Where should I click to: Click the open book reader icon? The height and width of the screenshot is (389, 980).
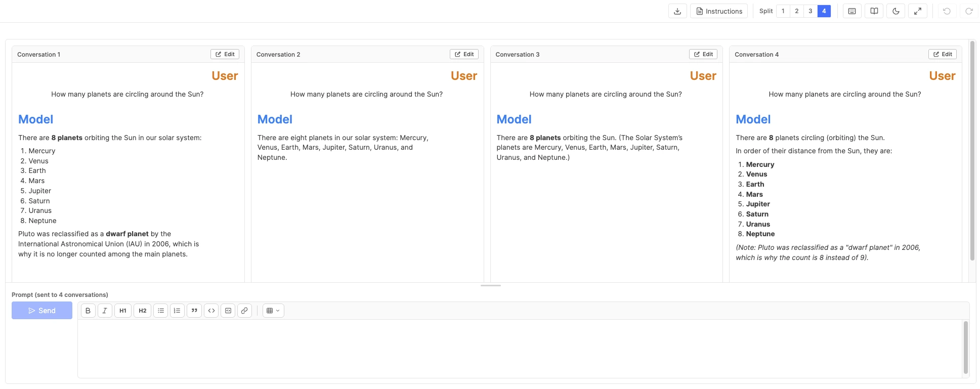[874, 11]
